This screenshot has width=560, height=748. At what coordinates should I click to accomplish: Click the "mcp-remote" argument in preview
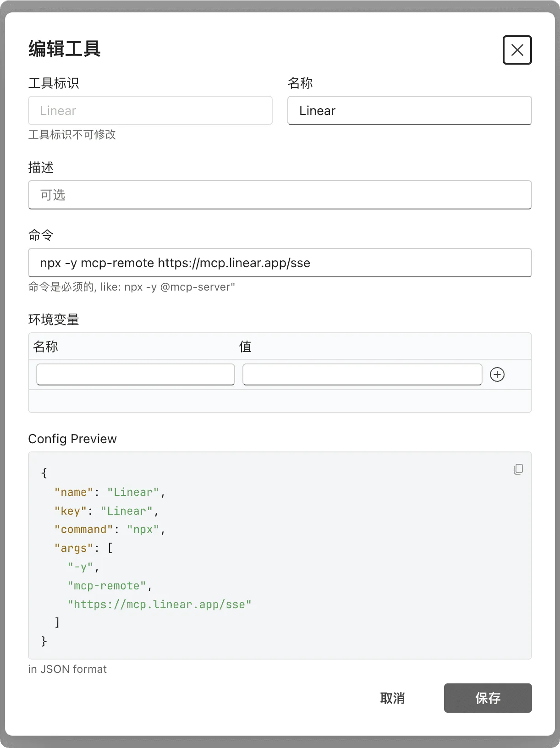point(110,586)
